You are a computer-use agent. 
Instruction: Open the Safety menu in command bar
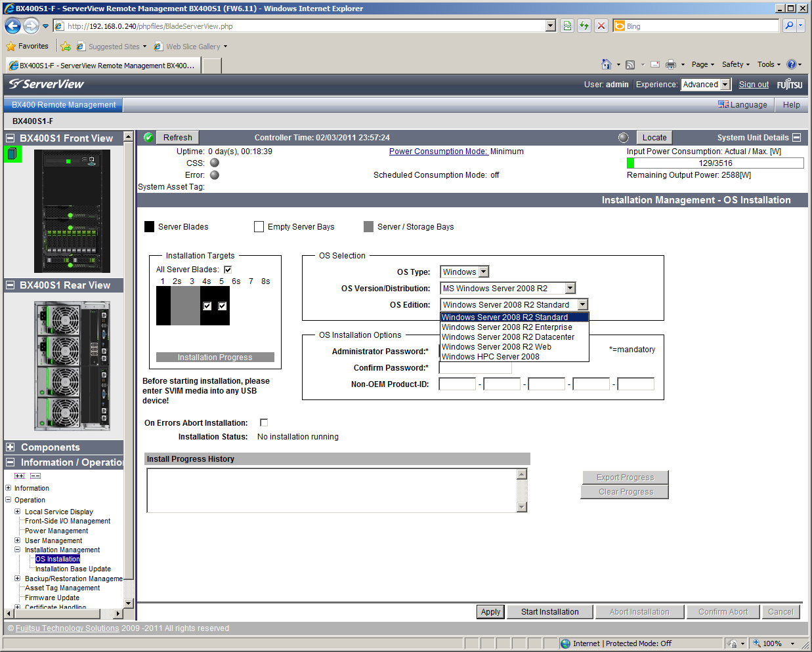pos(736,64)
